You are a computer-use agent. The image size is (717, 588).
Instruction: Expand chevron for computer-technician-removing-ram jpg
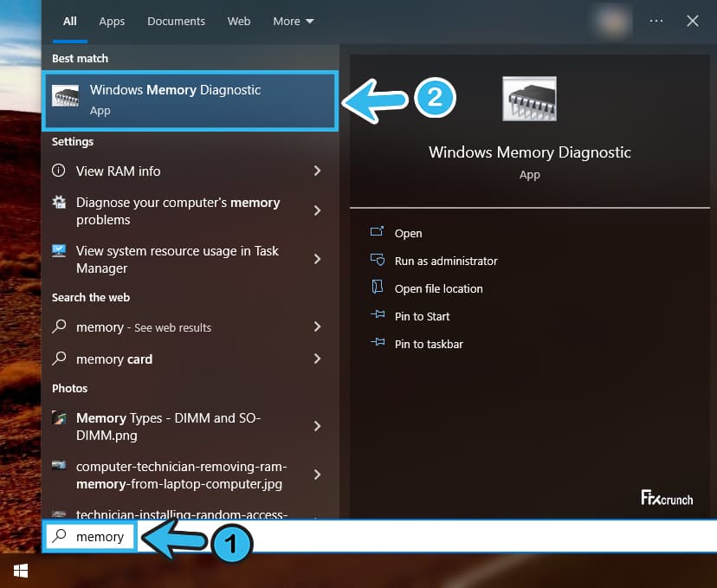click(317, 475)
